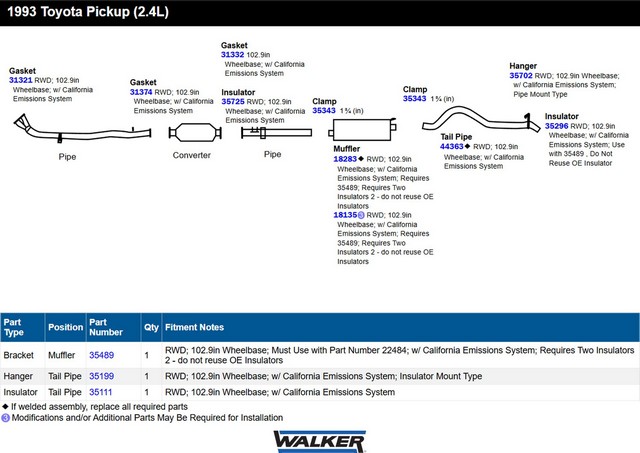
Task: Click "Modifications and/or Additional Parts May Be Required" note
Action: tap(147, 418)
